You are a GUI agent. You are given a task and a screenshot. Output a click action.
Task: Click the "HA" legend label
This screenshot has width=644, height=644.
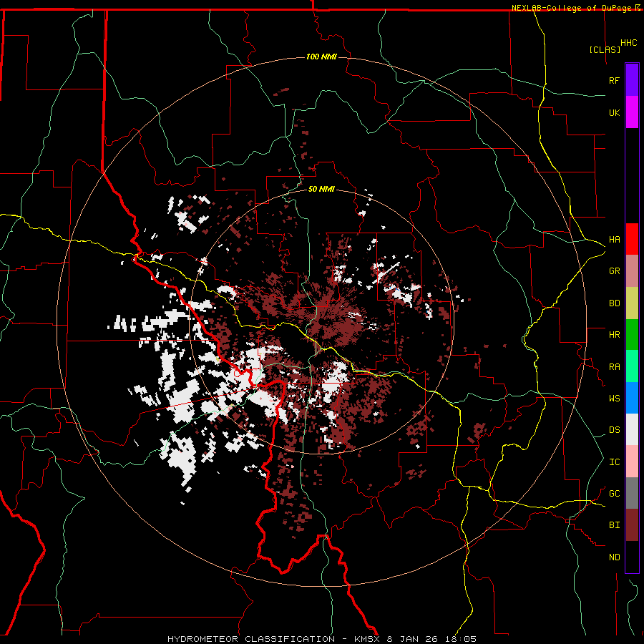614,240
